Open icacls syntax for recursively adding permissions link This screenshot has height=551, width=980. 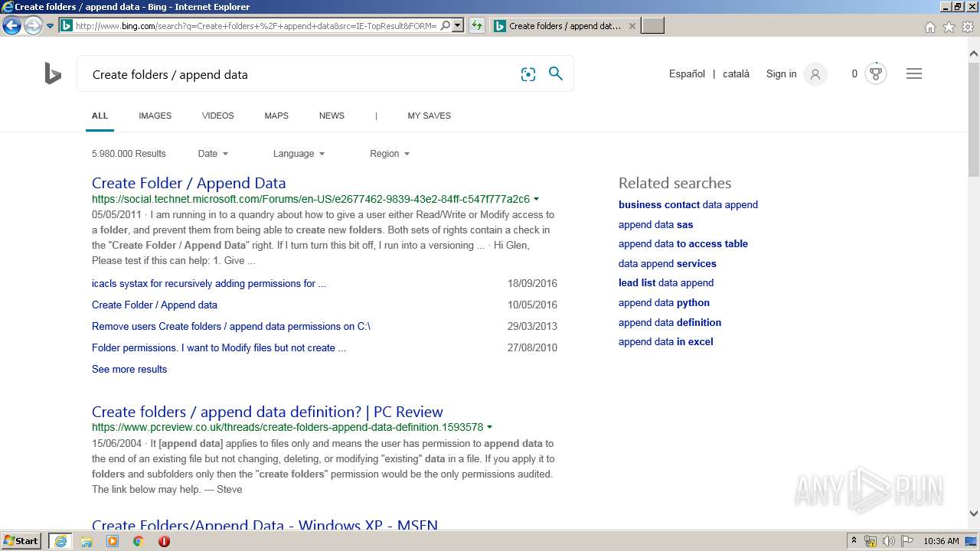tap(209, 283)
